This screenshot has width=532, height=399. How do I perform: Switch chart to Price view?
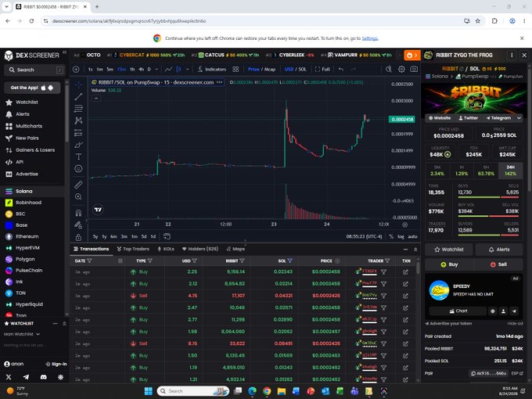[253, 69]
